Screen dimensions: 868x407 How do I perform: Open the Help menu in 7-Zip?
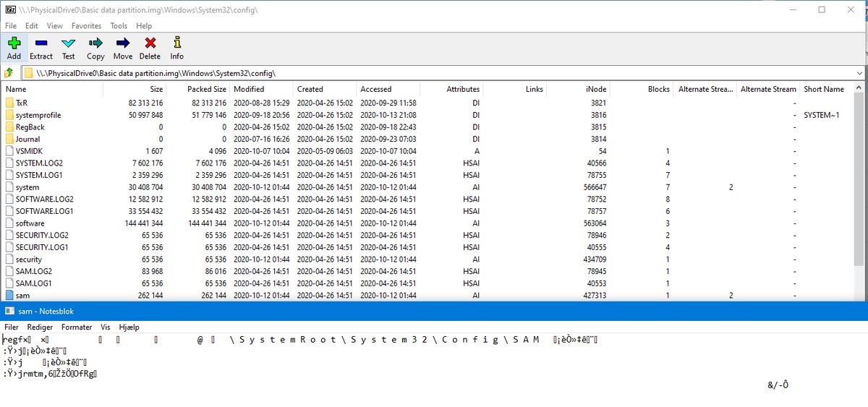144,25
